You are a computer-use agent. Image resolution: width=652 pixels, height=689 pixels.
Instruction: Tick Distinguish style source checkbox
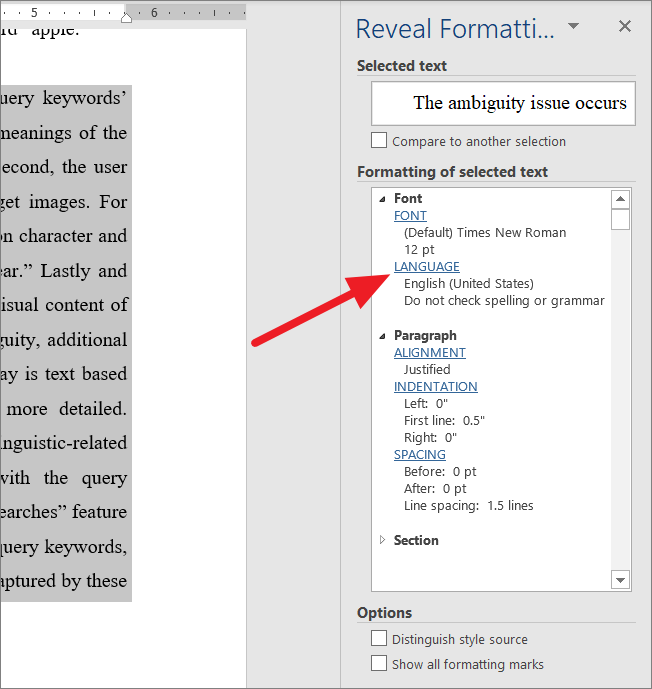[379, 638]
